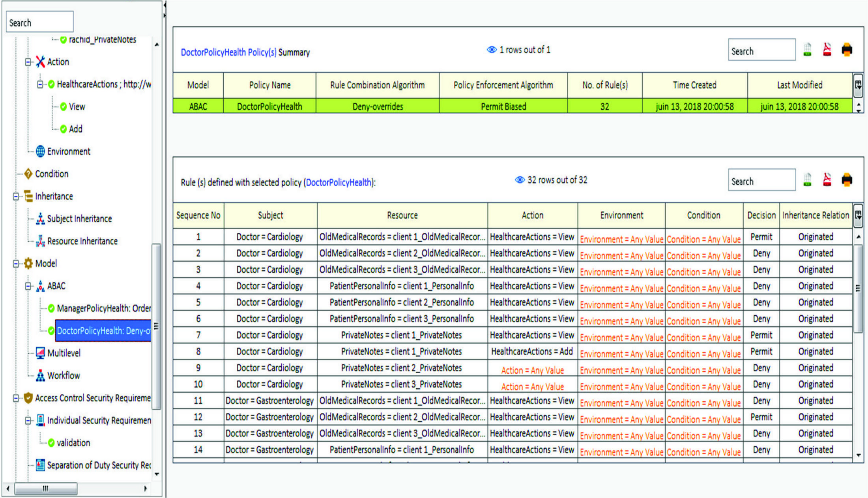
Task: Click the tree panel search field
Action: point(39,22)
